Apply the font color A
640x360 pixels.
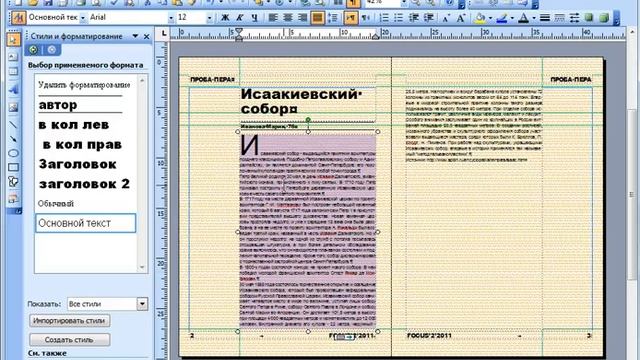click(524, 18)
